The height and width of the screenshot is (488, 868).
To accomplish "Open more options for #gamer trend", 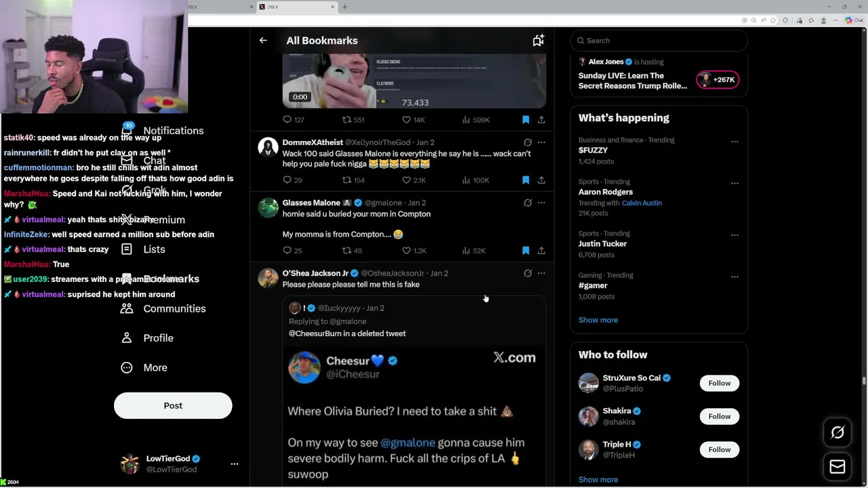I will point(734,277).
